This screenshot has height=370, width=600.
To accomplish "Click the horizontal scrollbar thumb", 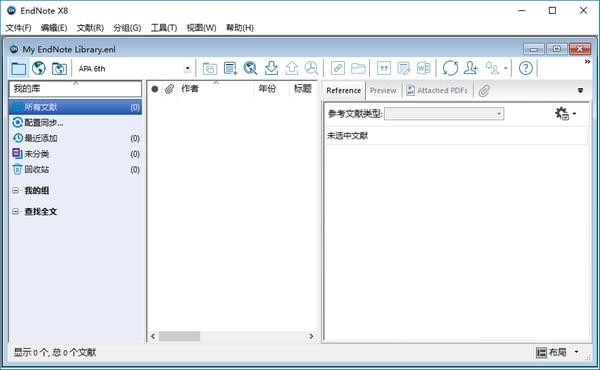I will (179, 336).
